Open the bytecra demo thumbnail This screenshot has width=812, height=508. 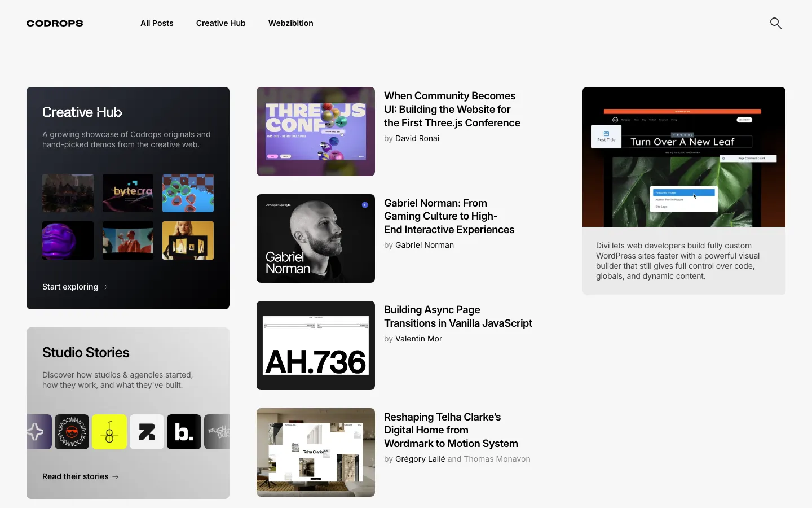[128, 193]
